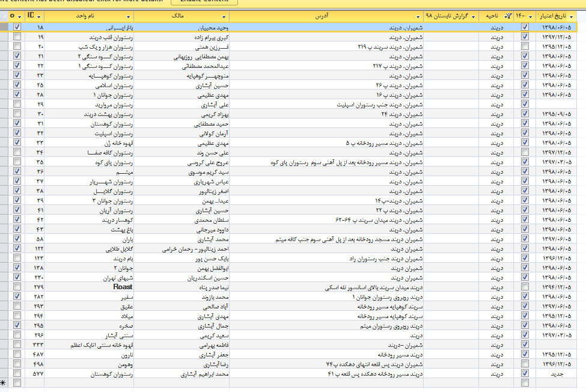The width and height of the screenshot is (586, 392).
Task: Select the 'جدید' validity date cell
Action: point(557,374)
